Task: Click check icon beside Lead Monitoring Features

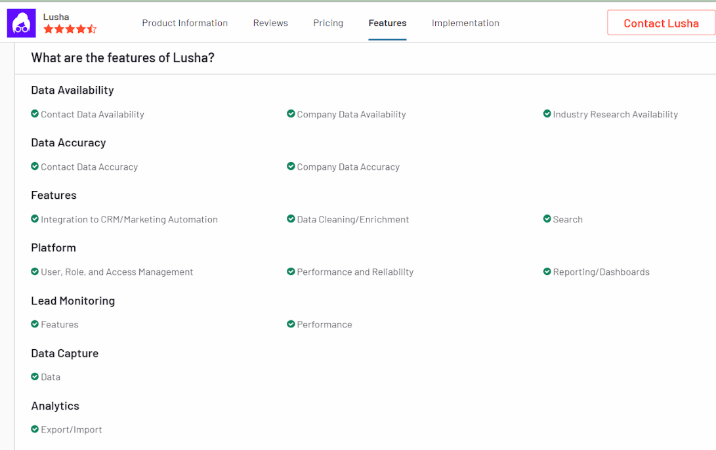Action: tap(35, 324)
